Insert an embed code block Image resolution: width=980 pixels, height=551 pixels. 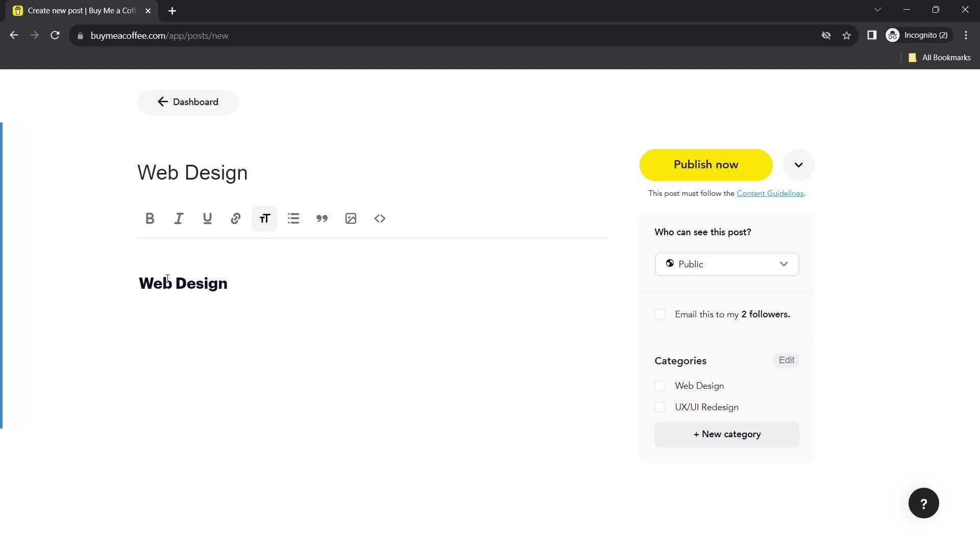379,219
